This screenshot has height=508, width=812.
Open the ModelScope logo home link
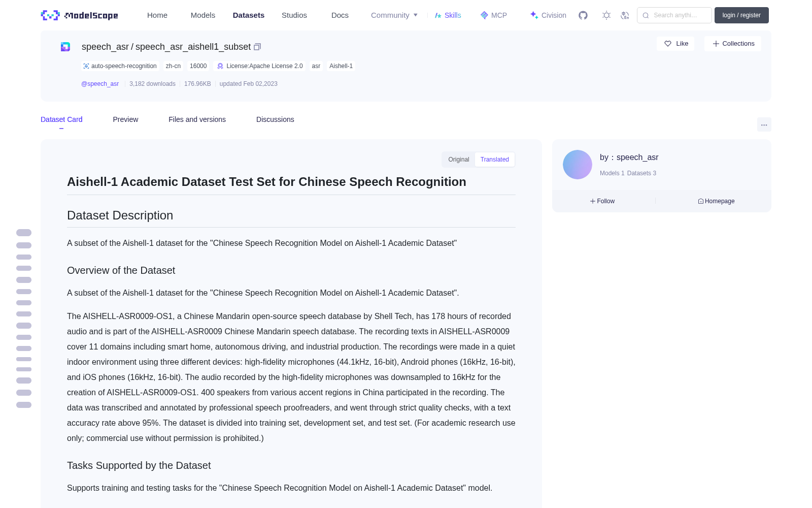coord(79,15)
